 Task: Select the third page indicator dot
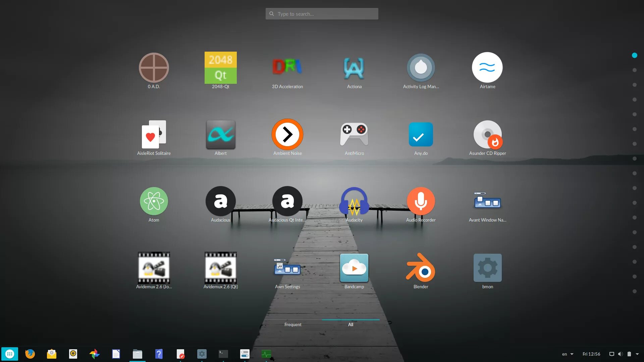coord(635,83)
